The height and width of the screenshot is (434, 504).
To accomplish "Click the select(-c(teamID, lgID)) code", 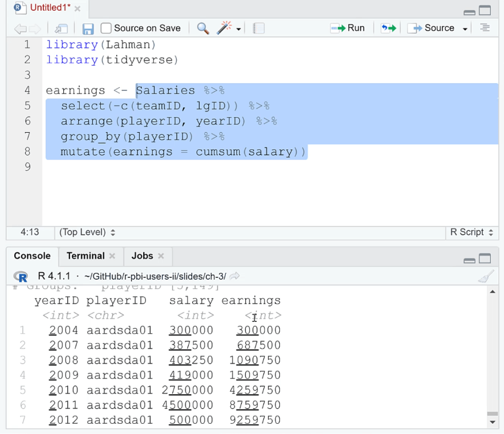I will (149, 106).
